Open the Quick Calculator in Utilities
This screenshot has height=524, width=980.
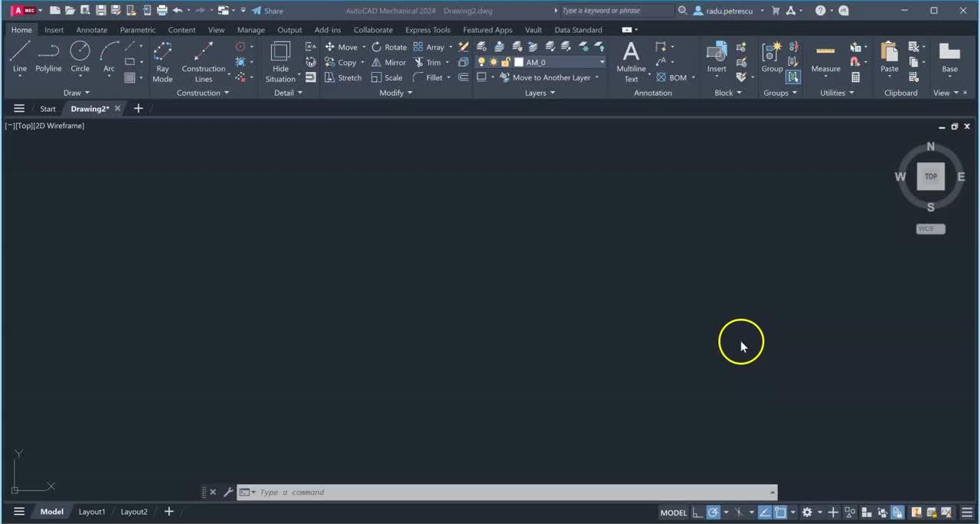pos(855,77)
